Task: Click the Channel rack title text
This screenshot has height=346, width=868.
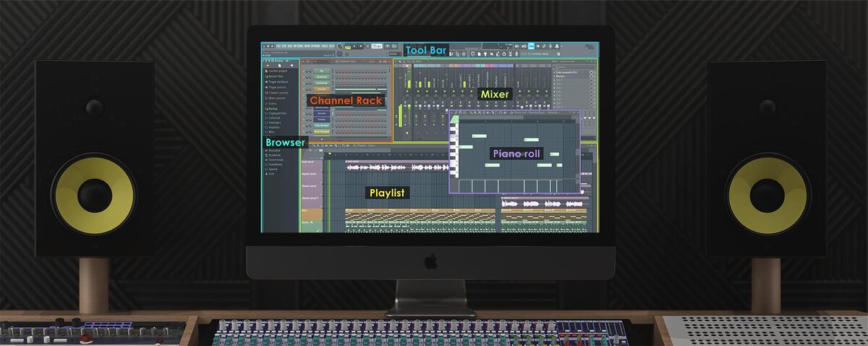Action: coord(349,62)
